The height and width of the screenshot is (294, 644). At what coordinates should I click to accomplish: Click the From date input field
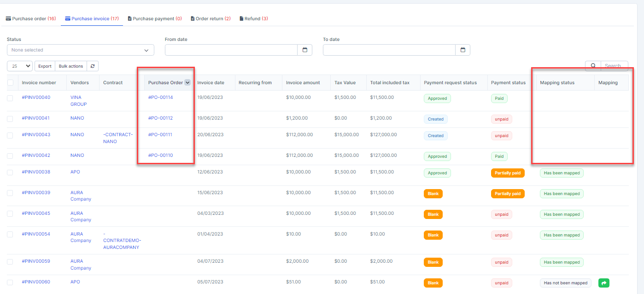tap(231, 50)
